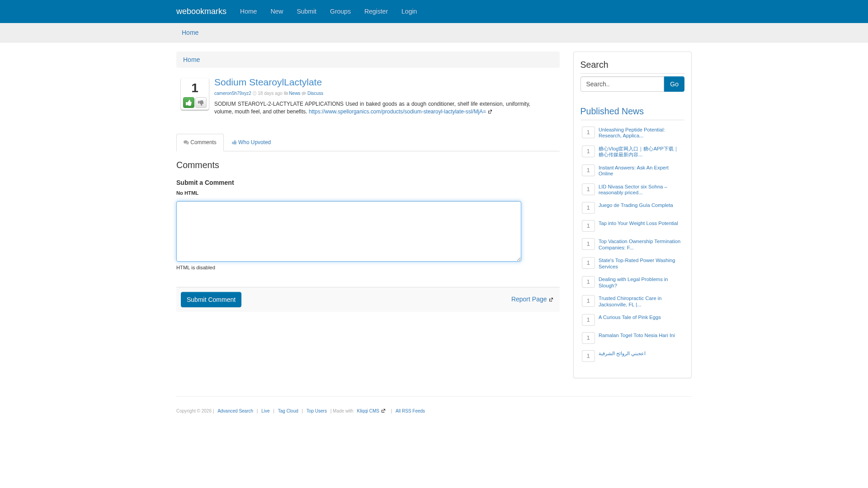Open the external link icon after spellorganics URL
Viewport: 868px width, 488px height.
491,112
